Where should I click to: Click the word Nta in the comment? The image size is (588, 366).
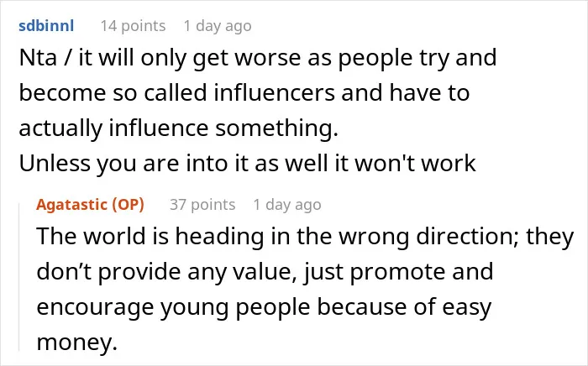coord(38,58)
